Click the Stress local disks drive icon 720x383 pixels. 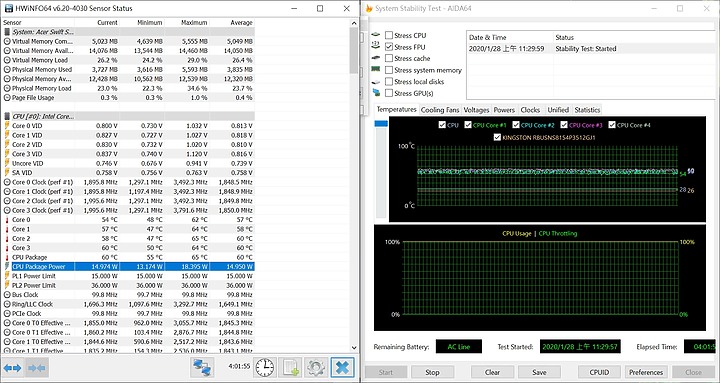[376, 82]
